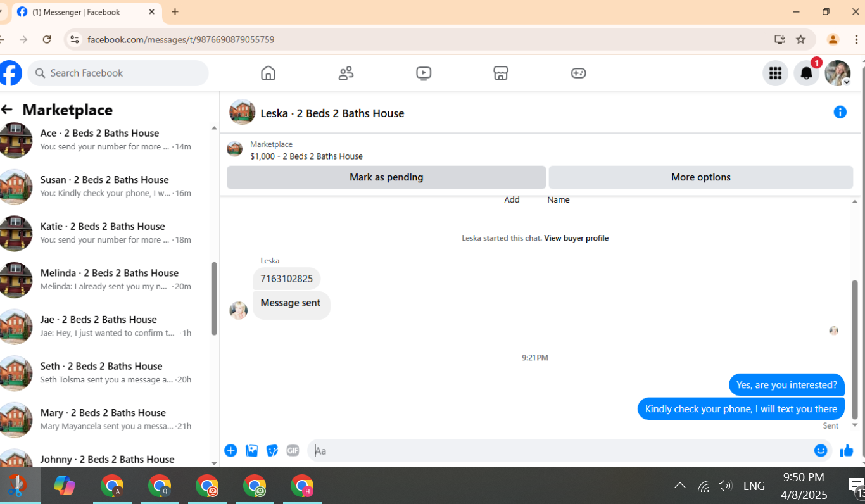
Task: Open Johnny's conversation
Action: click(x=105, y=457)
